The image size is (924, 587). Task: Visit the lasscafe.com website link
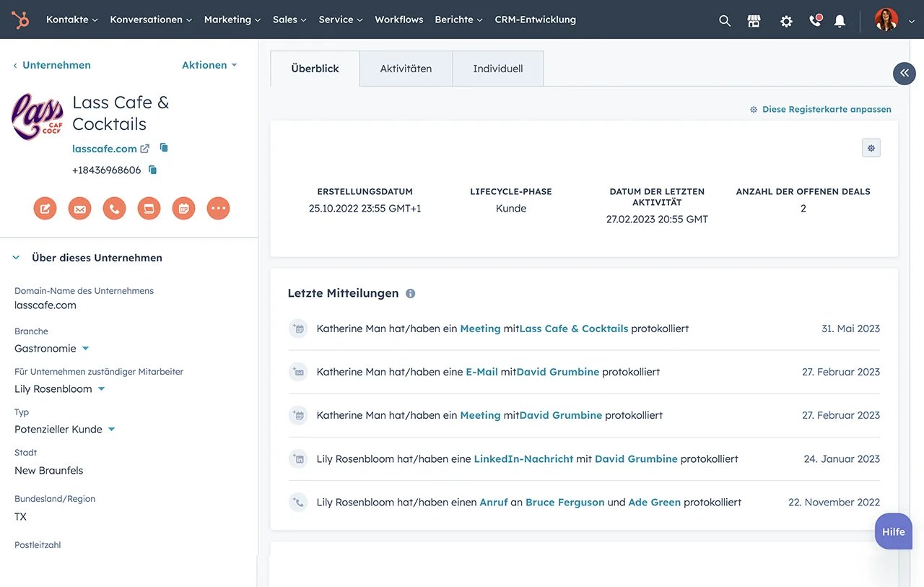pos(103,148)
